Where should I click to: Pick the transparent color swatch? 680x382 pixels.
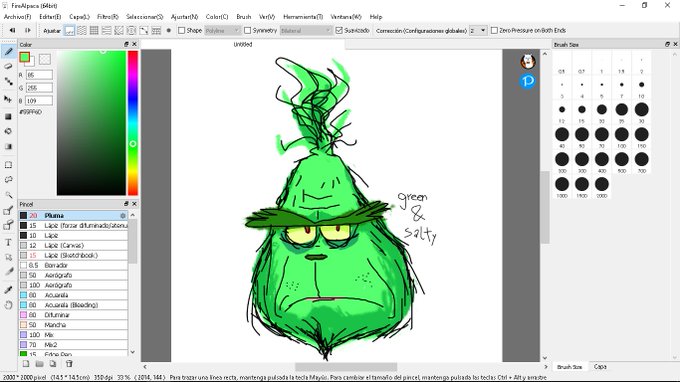click(45, 59)
